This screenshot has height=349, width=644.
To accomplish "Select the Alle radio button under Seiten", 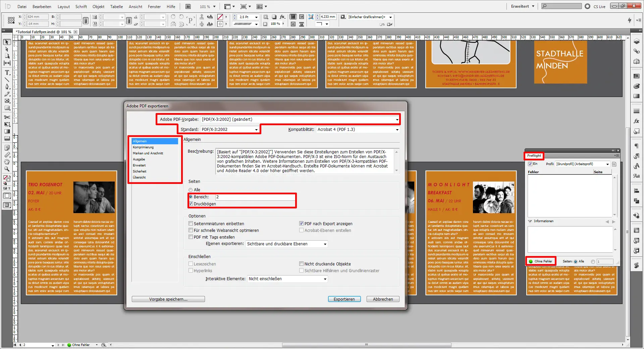I will [190, 190].
